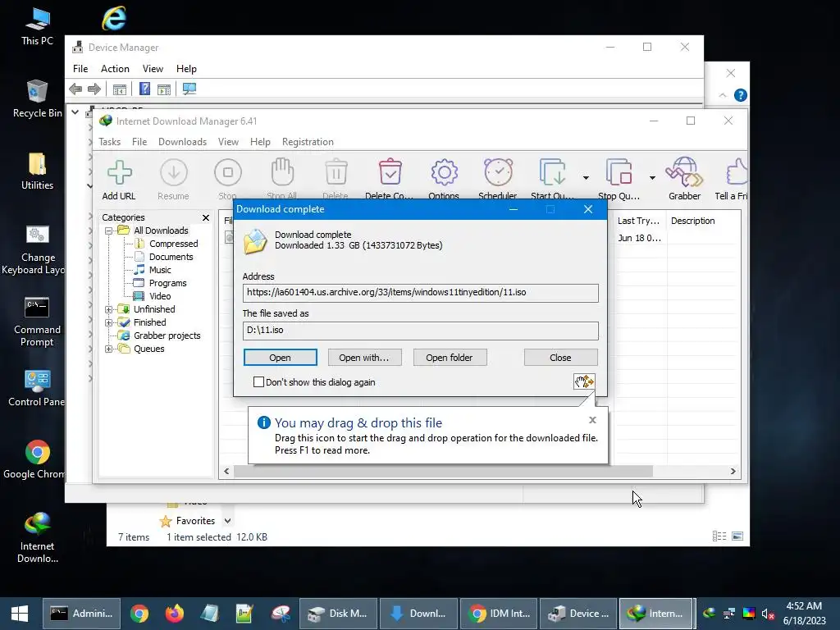Open the Downloads menu in IDM
This screenshot has height=630, width=840.
tap(182, 142)
